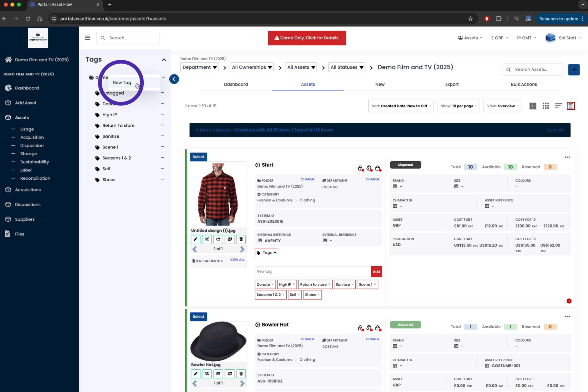
Task: Open browser extensions puzzle icon
Action: (499, 19)
